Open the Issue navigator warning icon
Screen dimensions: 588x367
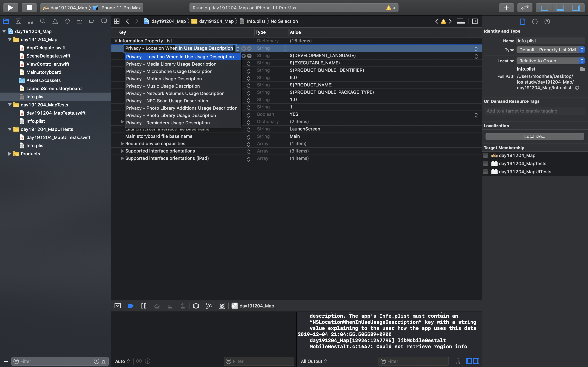click(55, 21)
